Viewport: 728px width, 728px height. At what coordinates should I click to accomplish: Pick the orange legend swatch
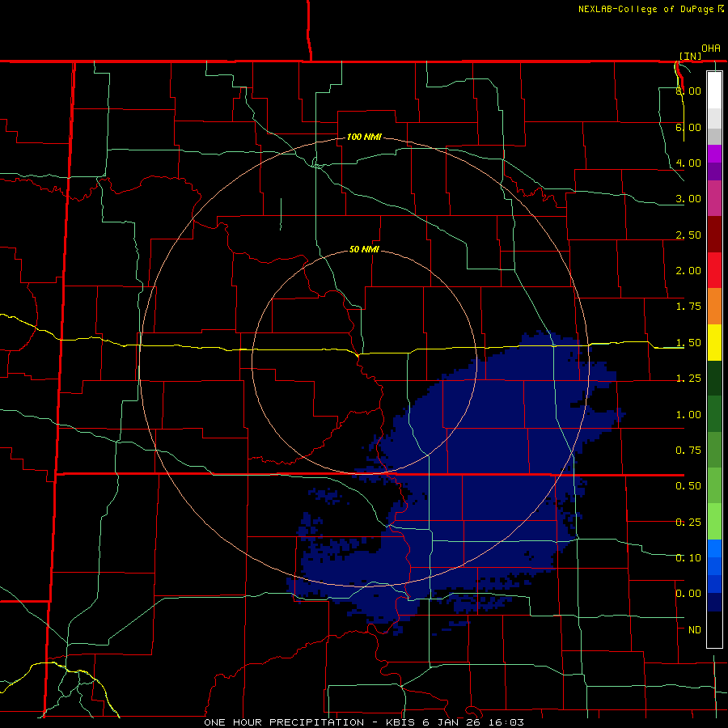(x=714, y=307)
